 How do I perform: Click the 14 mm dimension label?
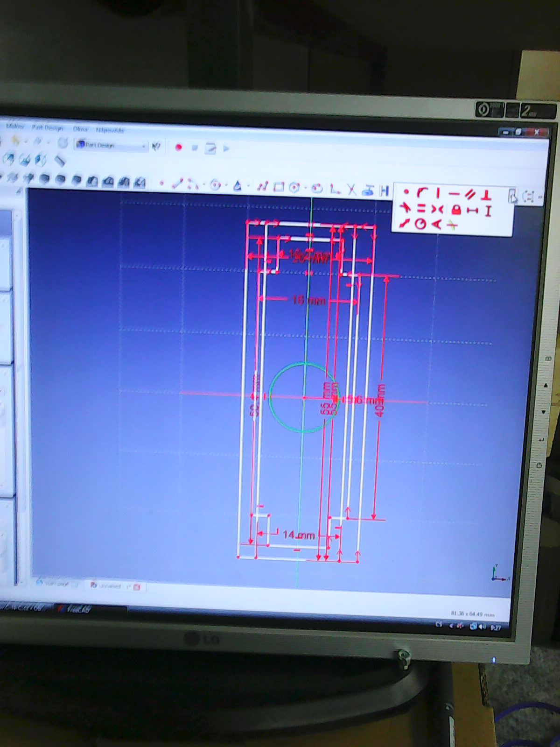298,535
